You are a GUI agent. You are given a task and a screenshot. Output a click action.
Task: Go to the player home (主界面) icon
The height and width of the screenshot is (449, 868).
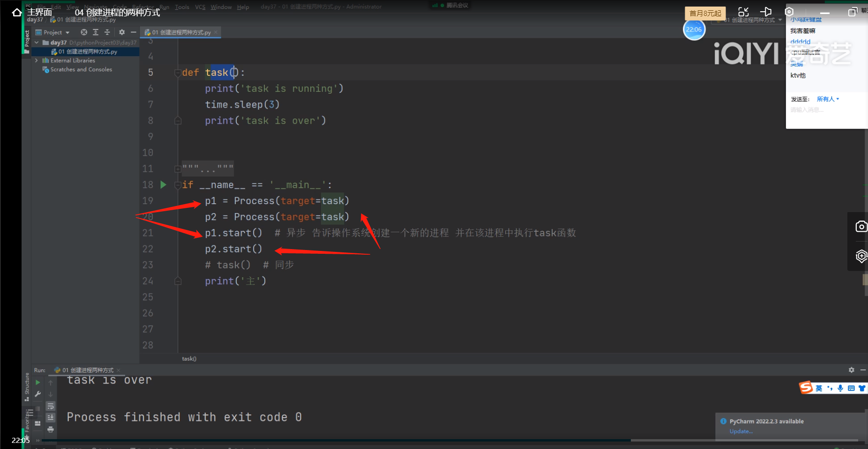click(x=17, y=13)
